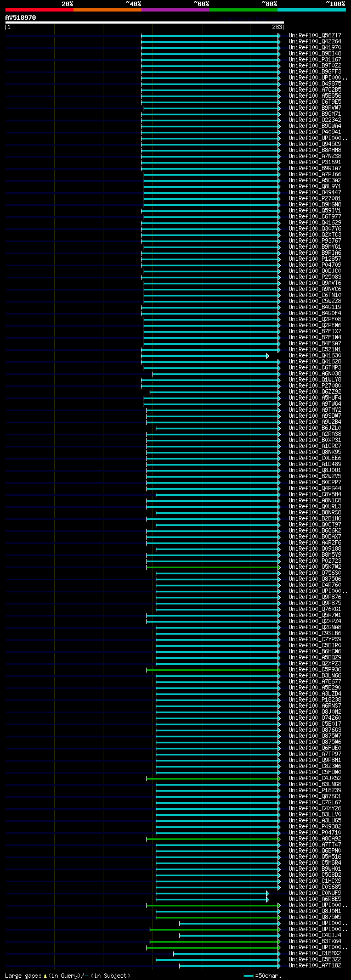The height and width of the screenshot is (980, 351).
Task: Click the short alignment arrowhead for Q41630
Action: [x=268, y=356]
